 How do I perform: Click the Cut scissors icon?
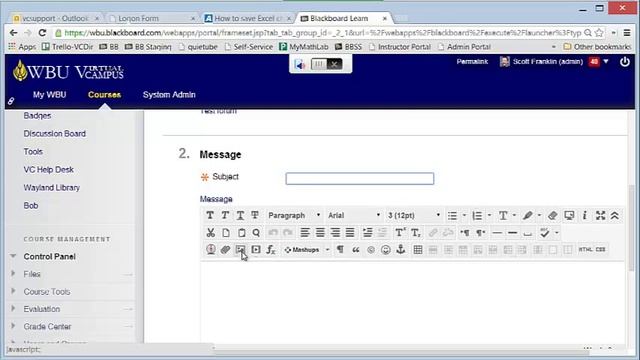click(211, 233)
